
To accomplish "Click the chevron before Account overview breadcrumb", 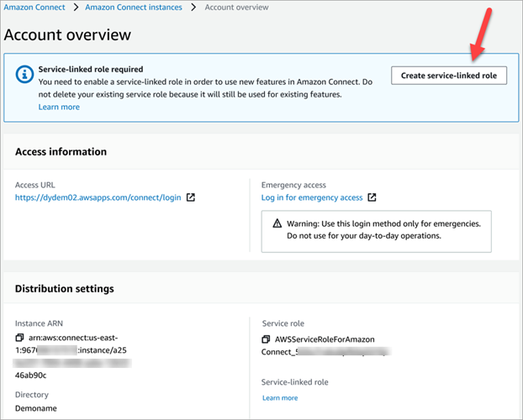I will pos(196,7).
